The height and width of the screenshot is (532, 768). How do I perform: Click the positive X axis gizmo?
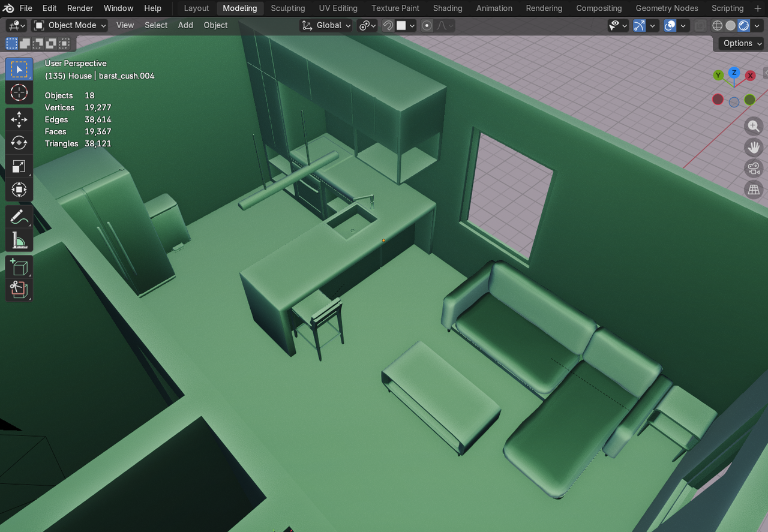750,76
